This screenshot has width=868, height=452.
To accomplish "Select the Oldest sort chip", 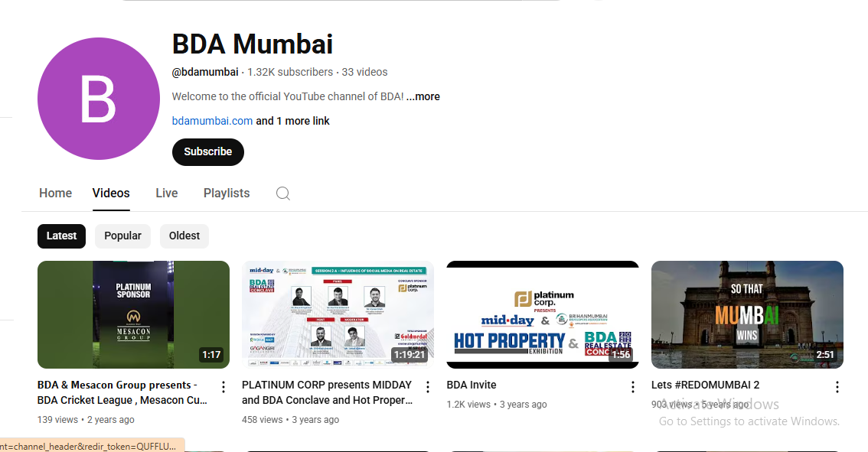I will tap(184, 236).
